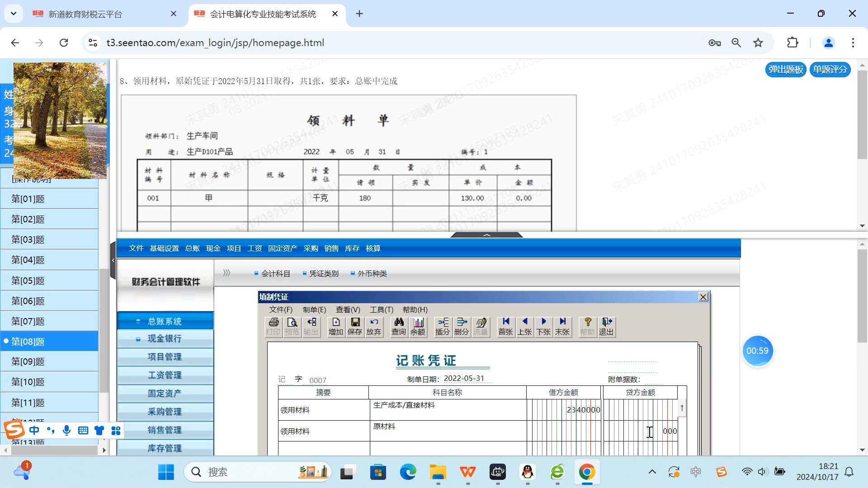Viewport: 868px width, 488px height.
Task: Collapse the 总账系统 sidebar section
Action: (165, 321)
